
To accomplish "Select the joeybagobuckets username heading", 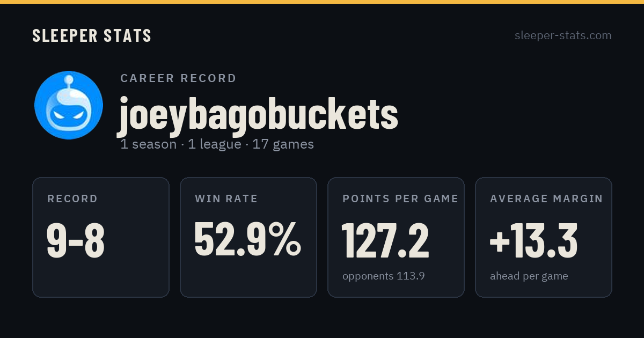I will pos(258,114).
